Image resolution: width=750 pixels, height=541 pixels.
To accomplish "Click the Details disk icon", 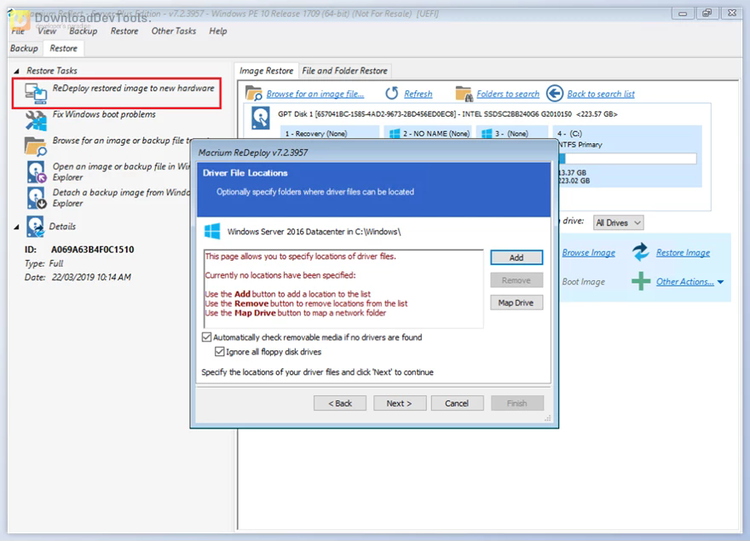I will (35, 226).
